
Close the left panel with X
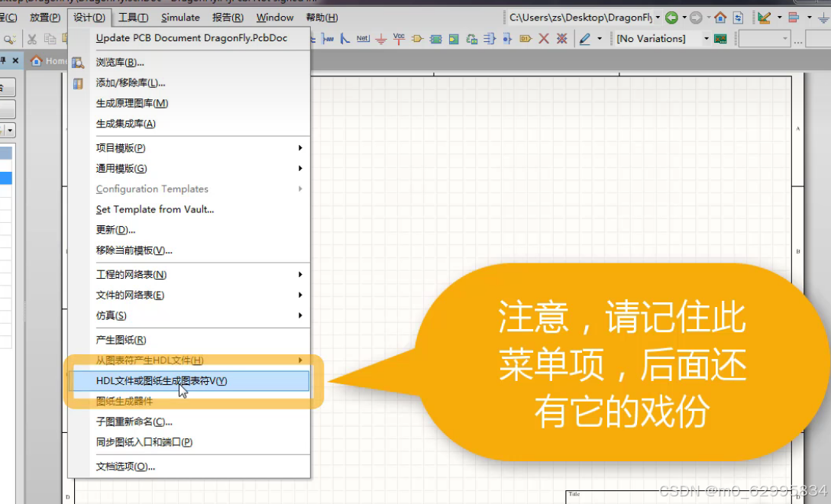point(15,60)
